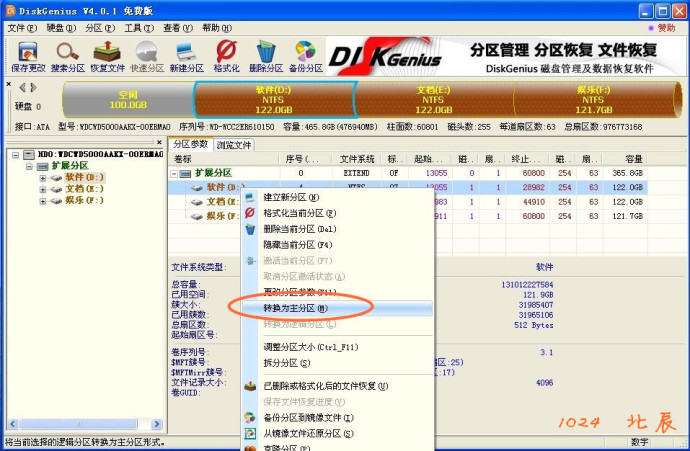Collapse 扩展分区 row in partition table
The image size is (690, 451).
click(x=174, y=174)
